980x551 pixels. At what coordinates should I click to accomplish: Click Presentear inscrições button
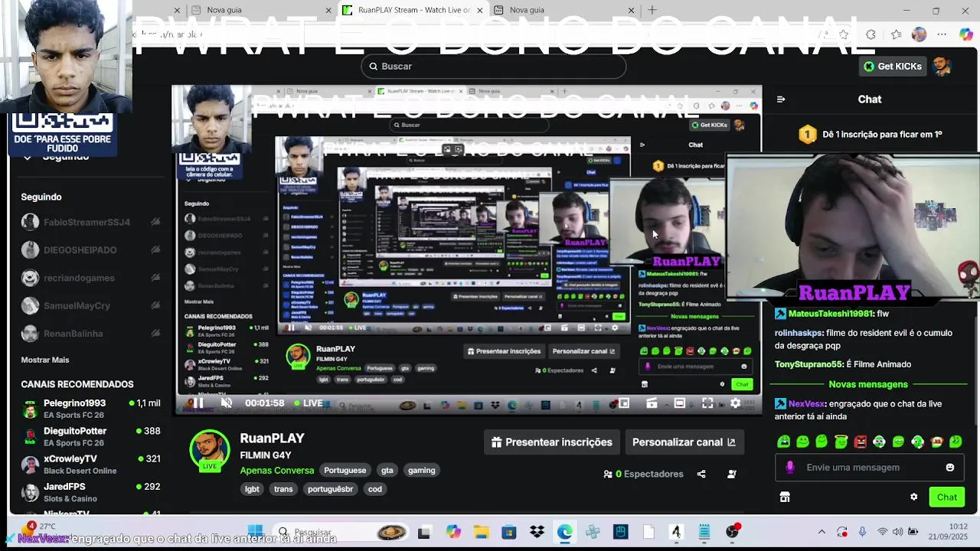tap(552, 442)
